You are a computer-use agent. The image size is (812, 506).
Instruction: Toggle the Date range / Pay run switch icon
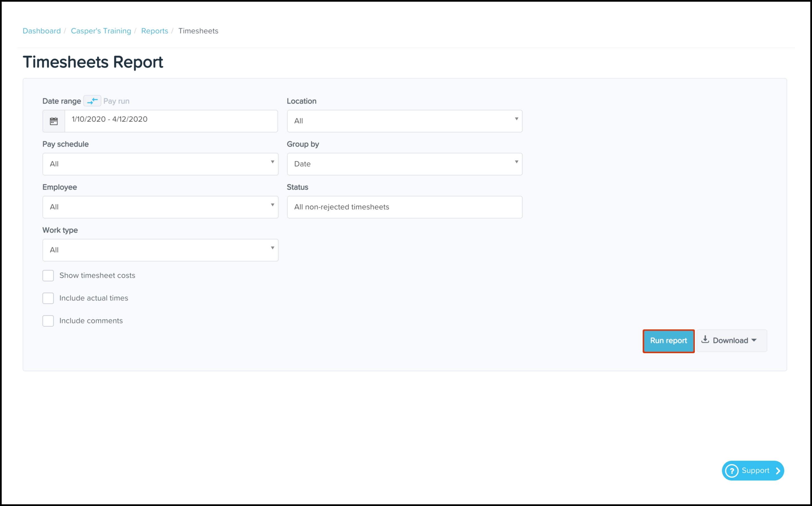pos(92,101)
